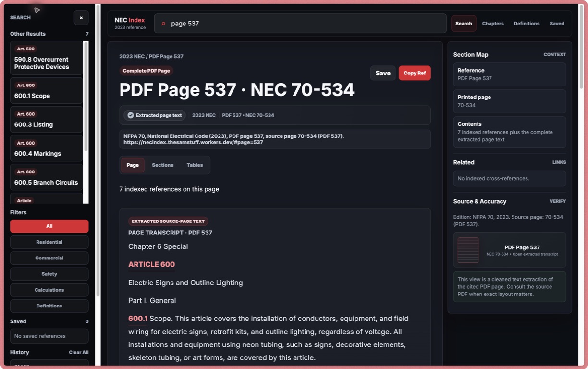
Task: Open result 600.4 Markings
Action: coord(46,148)
